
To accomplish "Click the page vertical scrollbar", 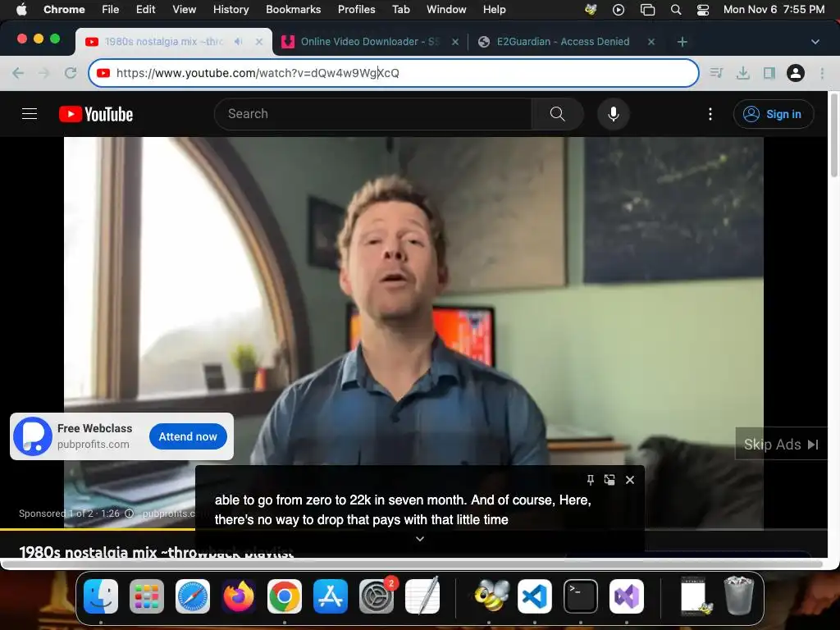I will coord(833,136).
